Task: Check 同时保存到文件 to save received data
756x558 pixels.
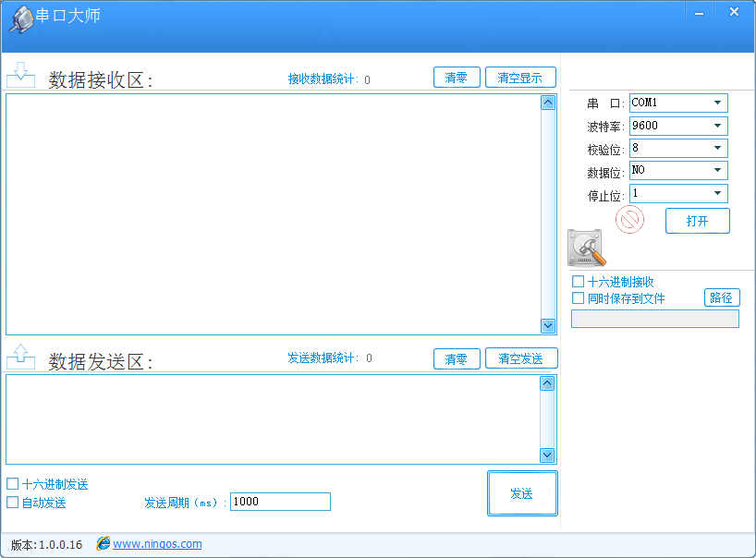Action: point(579,297)
